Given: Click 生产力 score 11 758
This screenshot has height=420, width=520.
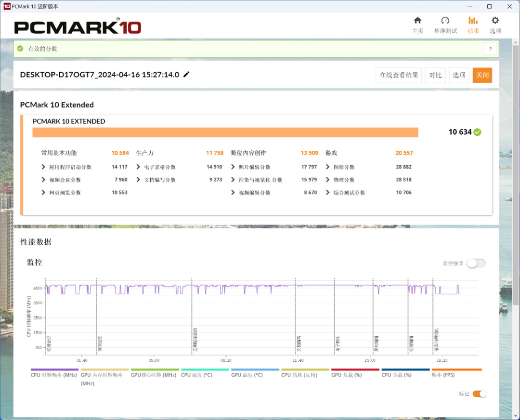Looking at the screenshot, I should tap(215, 153).
